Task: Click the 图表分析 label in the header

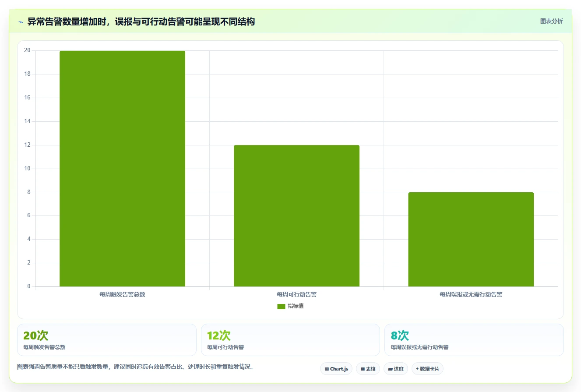Action: (x=551, y=21)
